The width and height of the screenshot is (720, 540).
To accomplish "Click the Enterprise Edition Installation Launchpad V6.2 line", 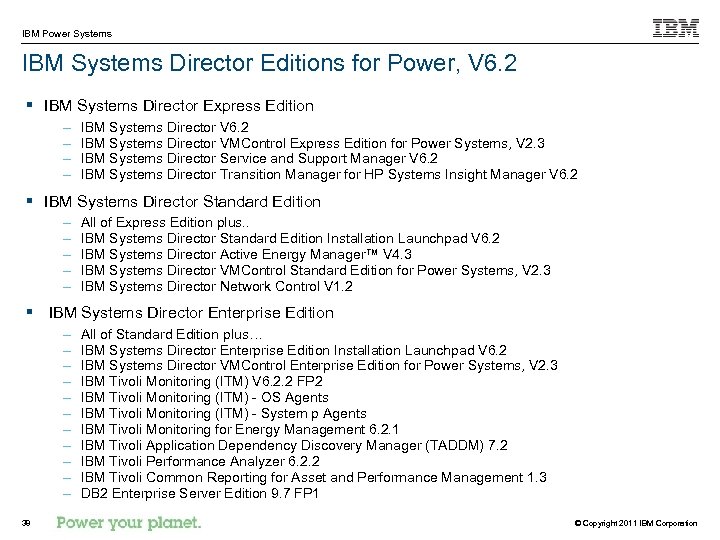I will [x=294, y=350].
